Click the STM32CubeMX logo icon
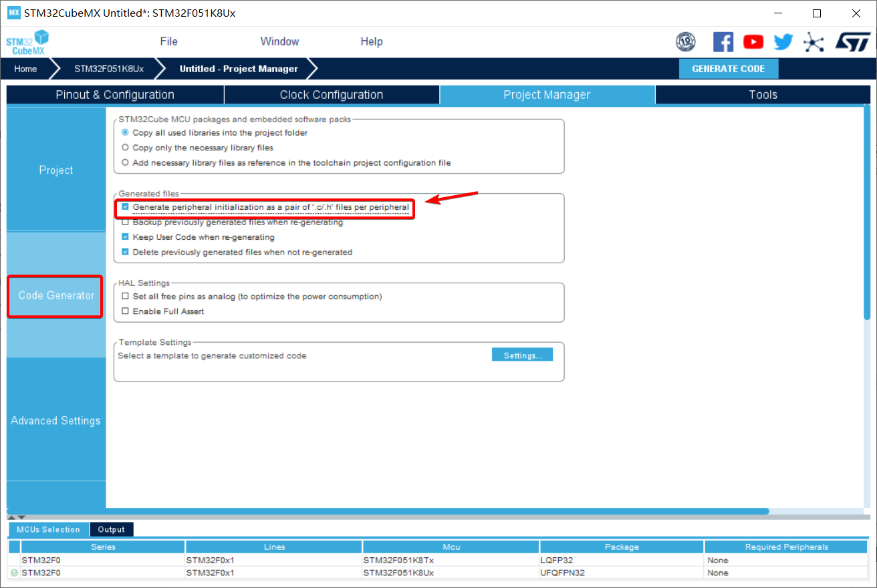Screen dimensions: 877x588 27,41
